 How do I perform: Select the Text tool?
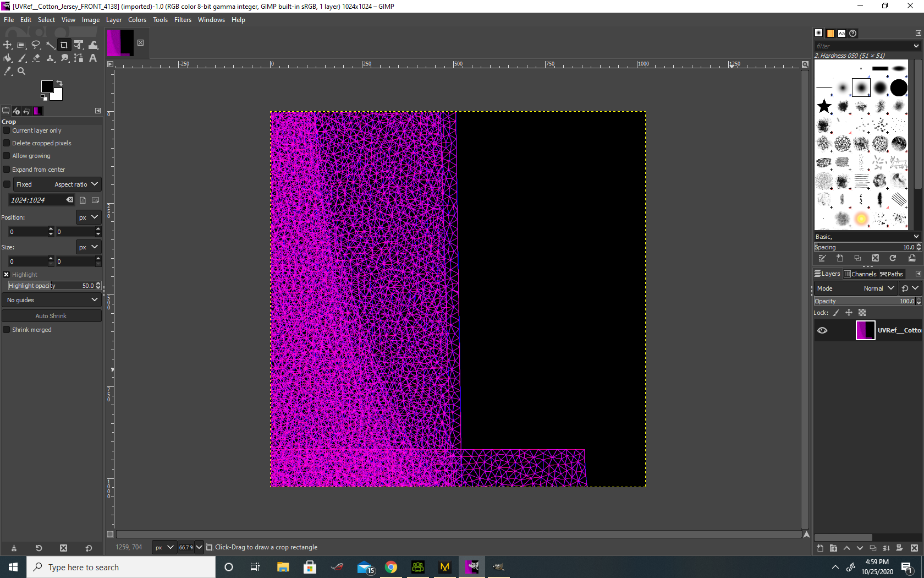click(93, 58)
